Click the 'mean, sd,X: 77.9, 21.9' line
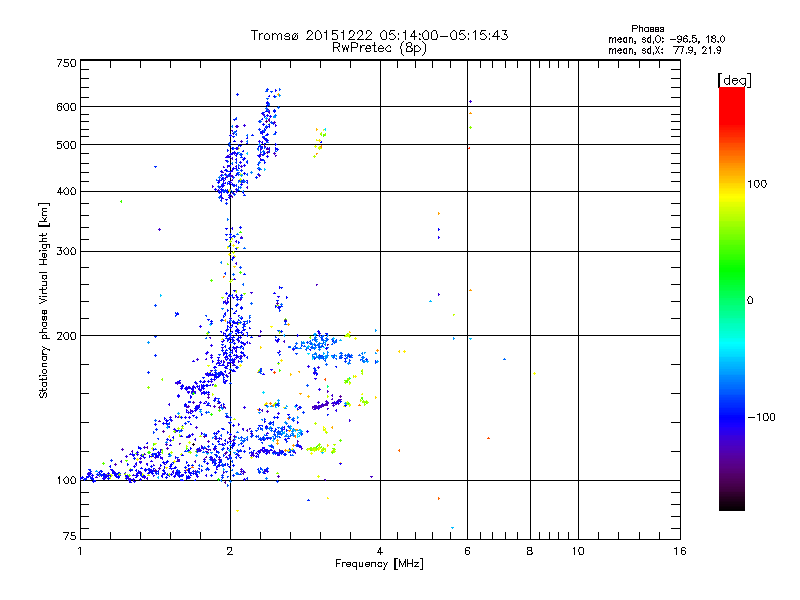The width and height of the screenshot is (800, 600). 665,50
